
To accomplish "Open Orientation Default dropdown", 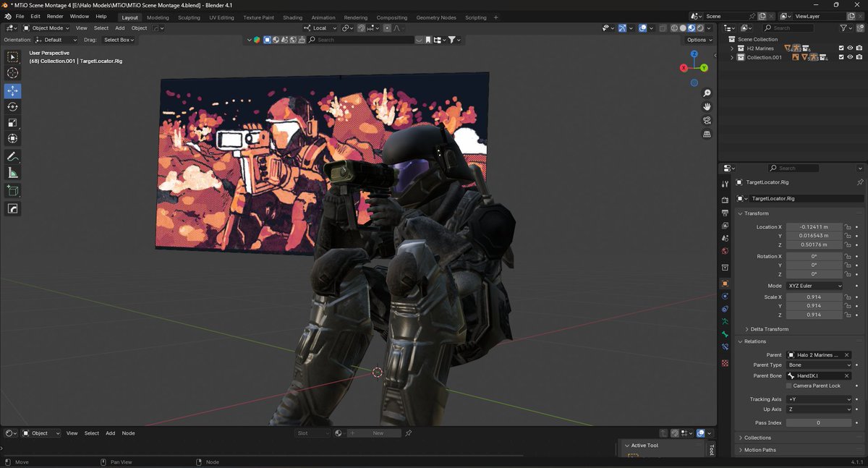I will 56,40.
